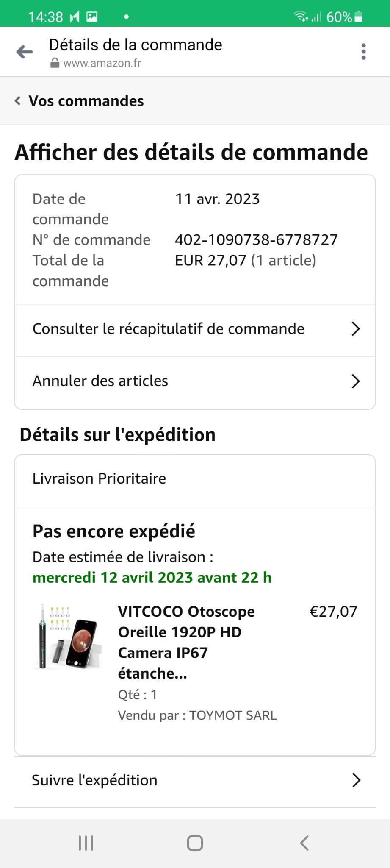Open Suivre l'expédition

(95, 780)
